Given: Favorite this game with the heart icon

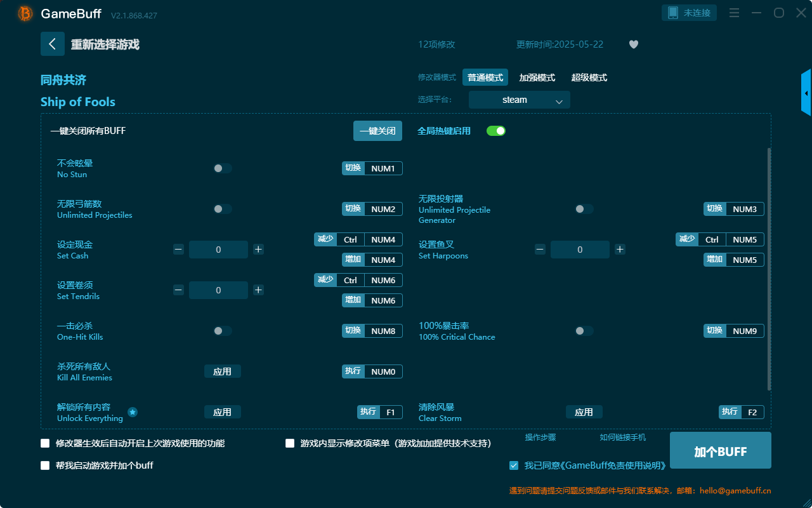Looking at the screenshot, I should (x=633, y=44).
